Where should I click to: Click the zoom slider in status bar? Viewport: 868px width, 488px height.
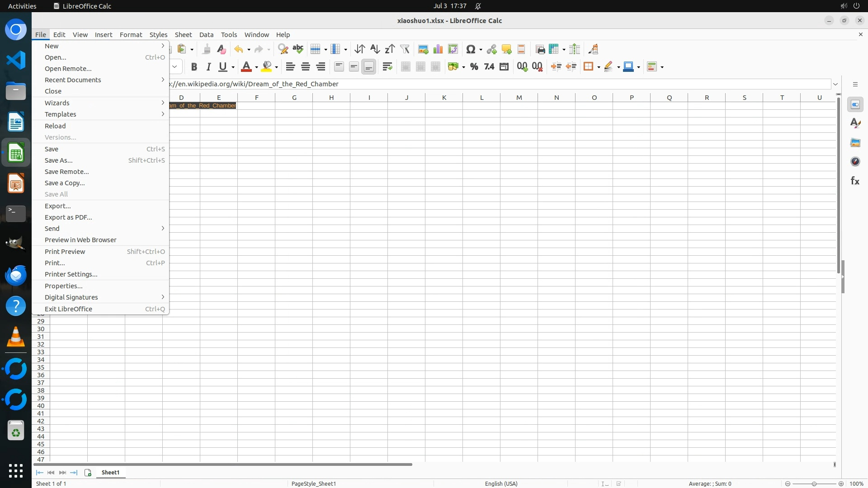click(814, 483)
